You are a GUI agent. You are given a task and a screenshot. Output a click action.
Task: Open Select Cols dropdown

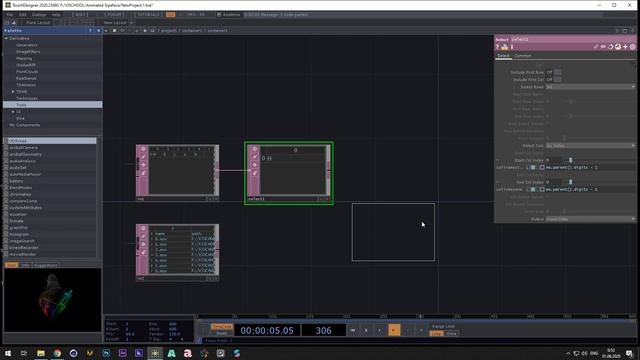pyautogui.click(x=590, y=146)
